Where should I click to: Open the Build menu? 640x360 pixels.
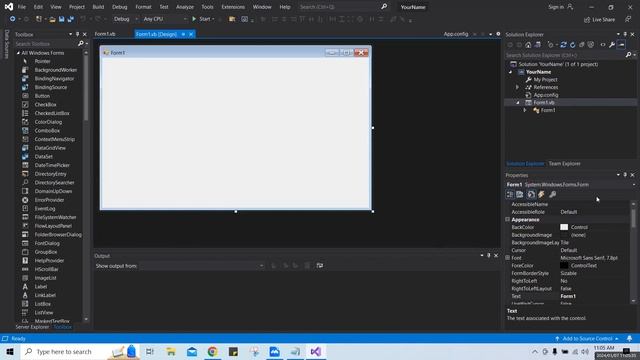(x=98, y=7)
